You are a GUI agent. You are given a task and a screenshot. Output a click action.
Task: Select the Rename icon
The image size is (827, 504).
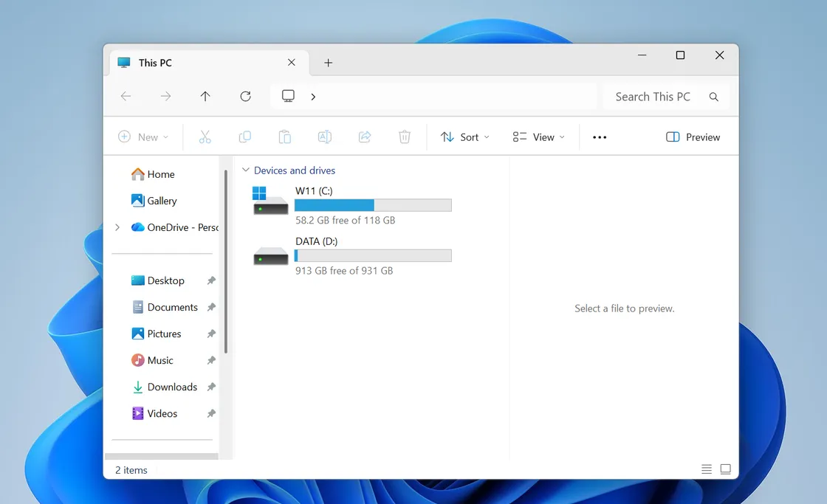(x=324, y=137)
